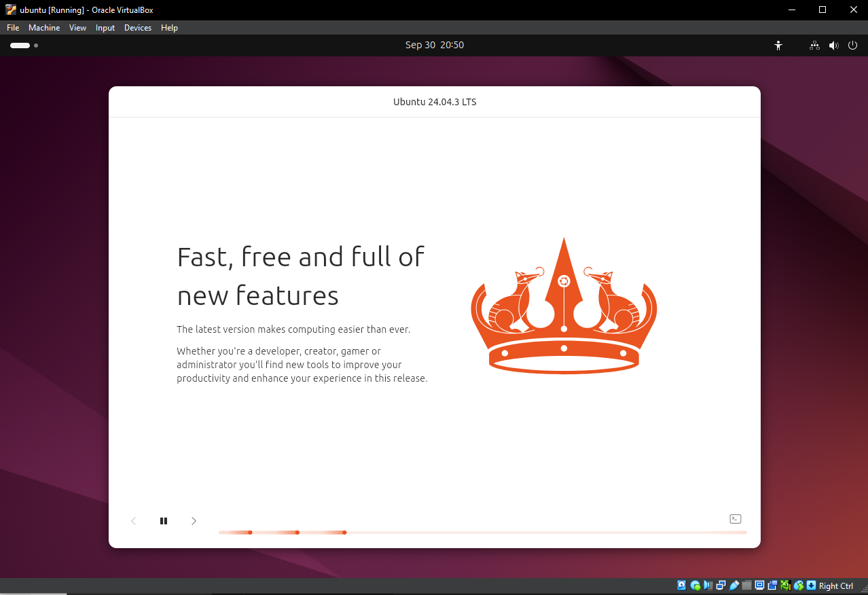
Task: Click the workspace indicator pill
Action: coord(20,46)
